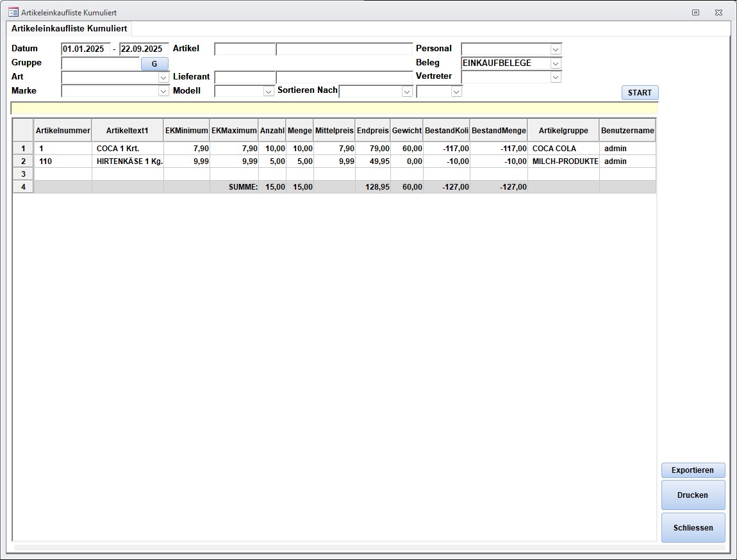Click the Endpreis column header

pyautogui.click(x=372, y=131)
